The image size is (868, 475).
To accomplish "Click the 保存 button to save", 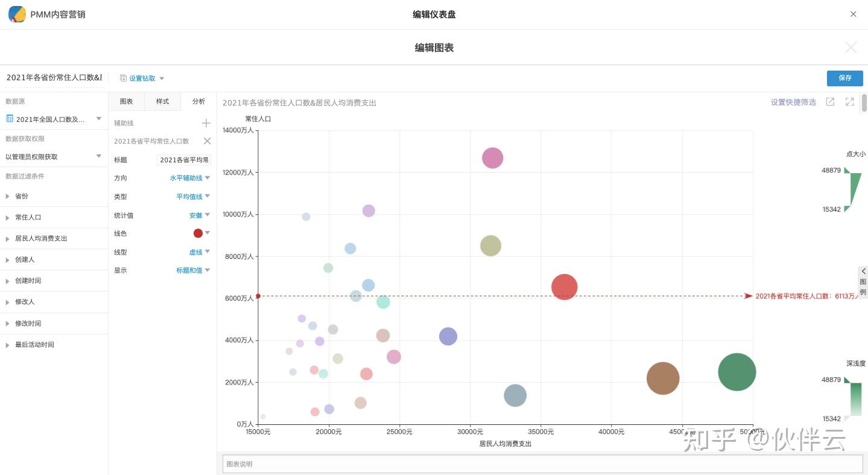I will 844,78.
